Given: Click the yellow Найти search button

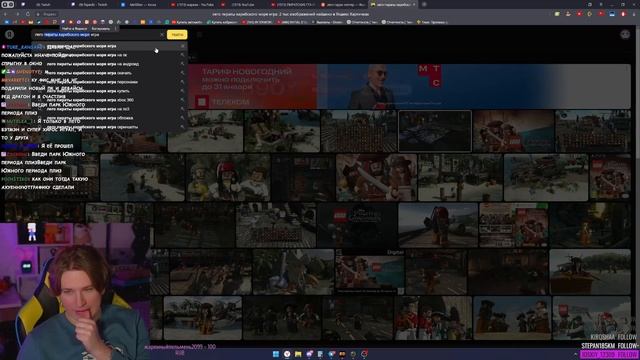Looking at the screenshot, I should click(x=177, y=35).
